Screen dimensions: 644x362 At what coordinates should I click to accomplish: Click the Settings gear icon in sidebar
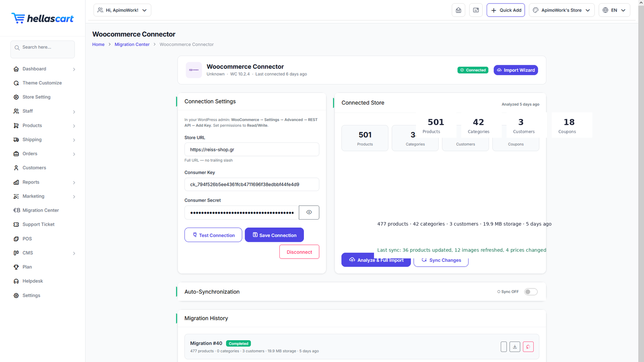16,296
